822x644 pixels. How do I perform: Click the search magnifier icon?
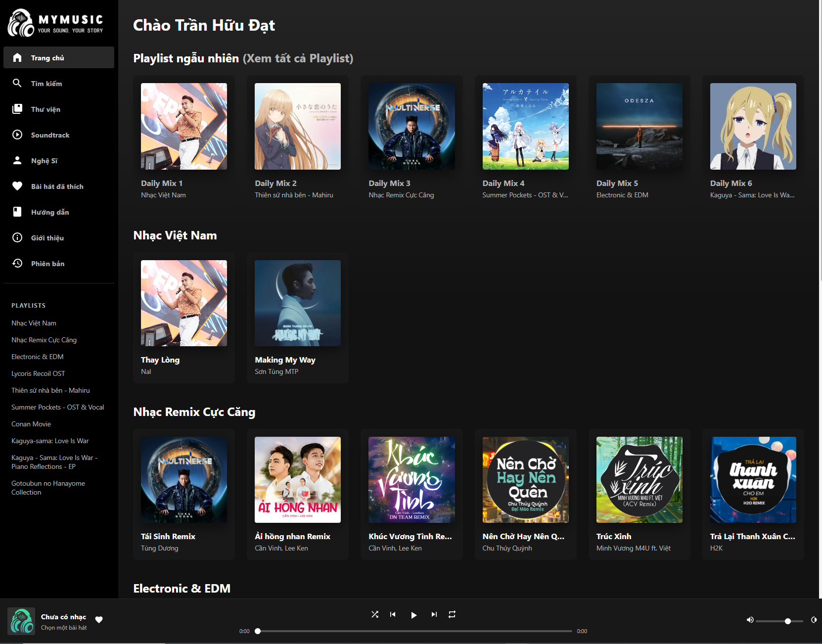(17, 83)
